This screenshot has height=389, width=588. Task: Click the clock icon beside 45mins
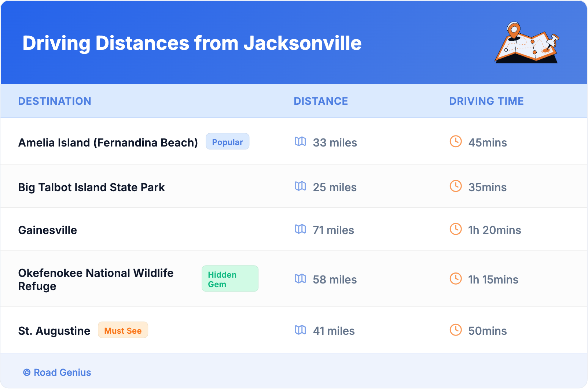pyautogui.click(x=456, y=141)
